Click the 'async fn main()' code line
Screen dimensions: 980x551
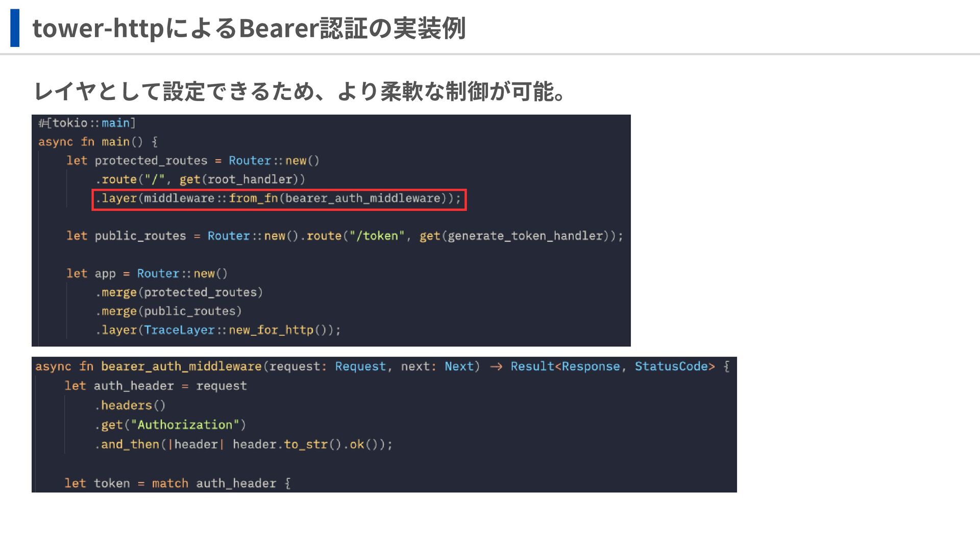click(x=98, y=142)
